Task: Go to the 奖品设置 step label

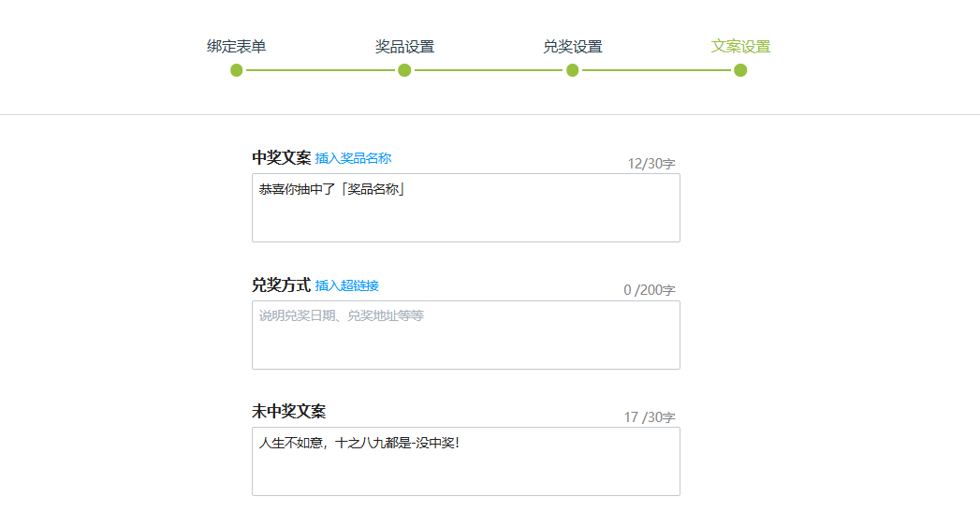Action: pyautogui.click(x=404, y=47)
